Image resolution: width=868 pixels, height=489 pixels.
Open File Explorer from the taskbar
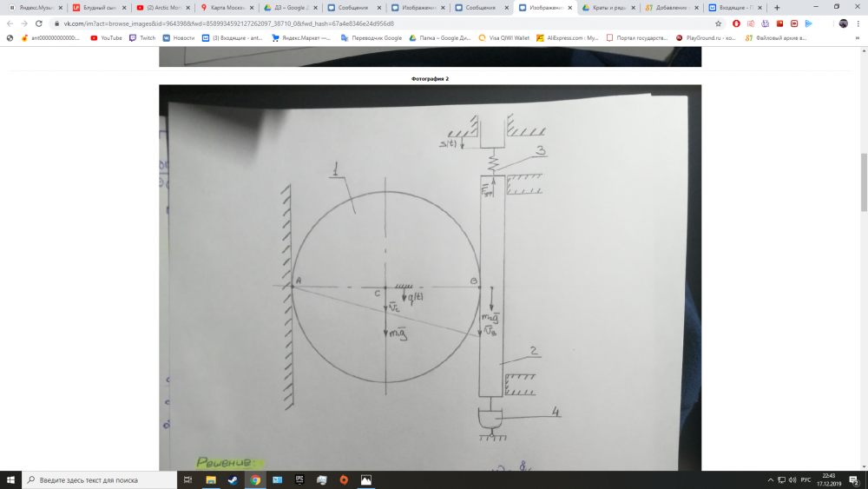pyautogui.click(x=211, y=480)
